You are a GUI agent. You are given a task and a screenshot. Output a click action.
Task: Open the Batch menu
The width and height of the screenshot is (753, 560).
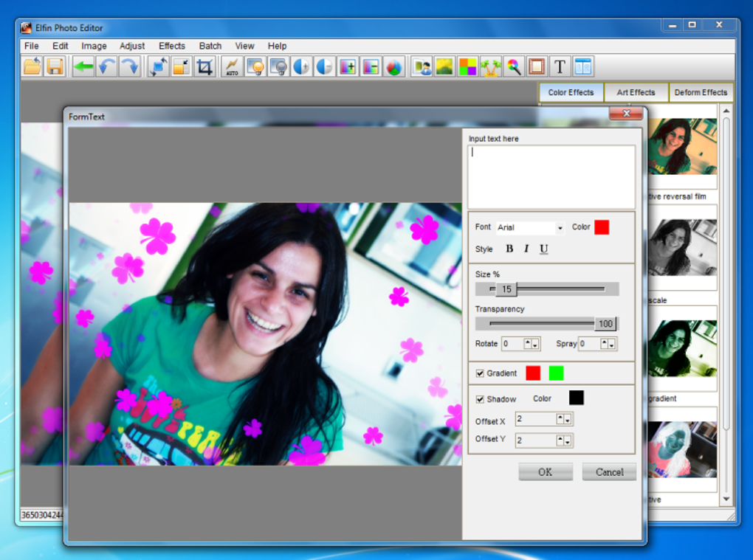click(x=210, y=46)
